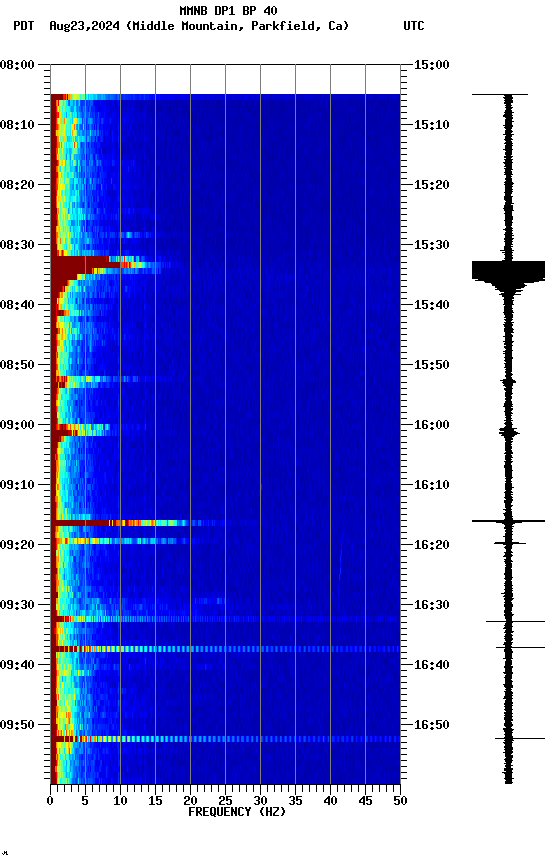Click the 'UTC' timezone label
The width and height of the screenshot is (552, 864).
coord(414,26)
